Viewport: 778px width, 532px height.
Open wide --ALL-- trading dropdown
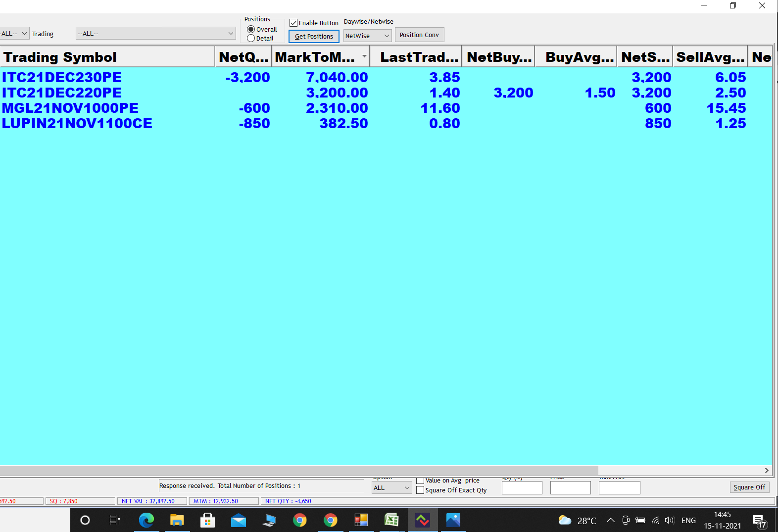pos(156,33)
